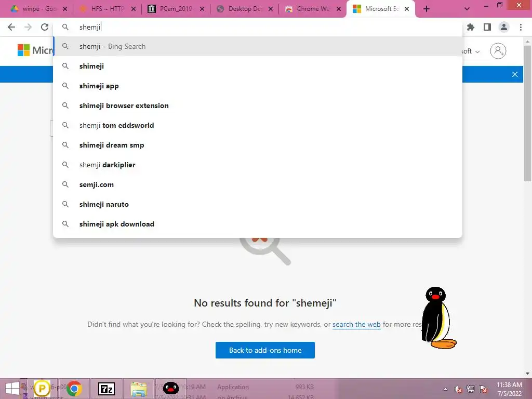Toggle the Chrome side panel icon
This screenshot has width=532, height=399.
(487, 27)
